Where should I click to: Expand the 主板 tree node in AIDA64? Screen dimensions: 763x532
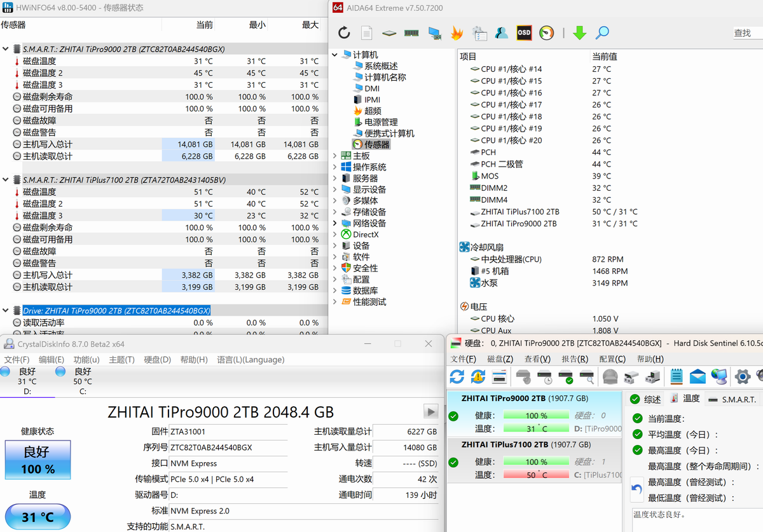tap(335, 156)
